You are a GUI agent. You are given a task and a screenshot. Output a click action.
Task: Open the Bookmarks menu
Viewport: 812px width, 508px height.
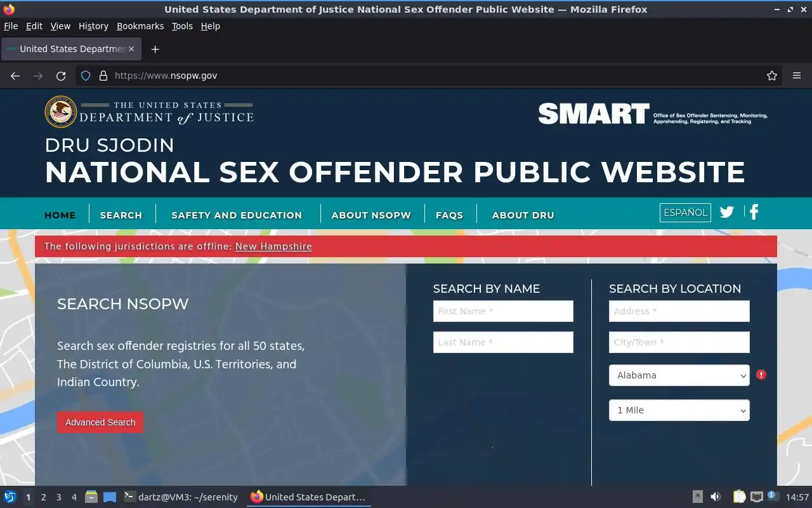click(x=140, y=26)
